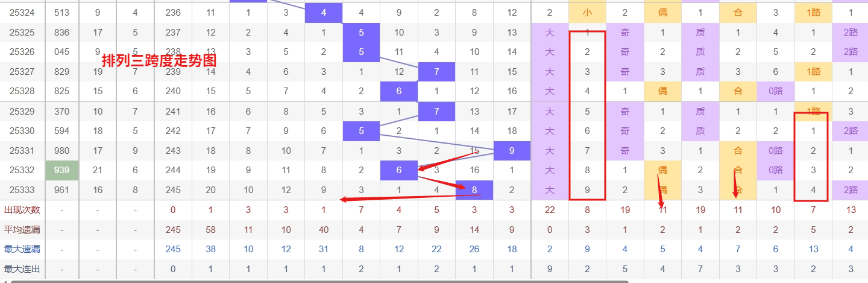Click blue span cell 4 in row 25324
Viewport: 868px width, 283px height.
pos(324,12)
